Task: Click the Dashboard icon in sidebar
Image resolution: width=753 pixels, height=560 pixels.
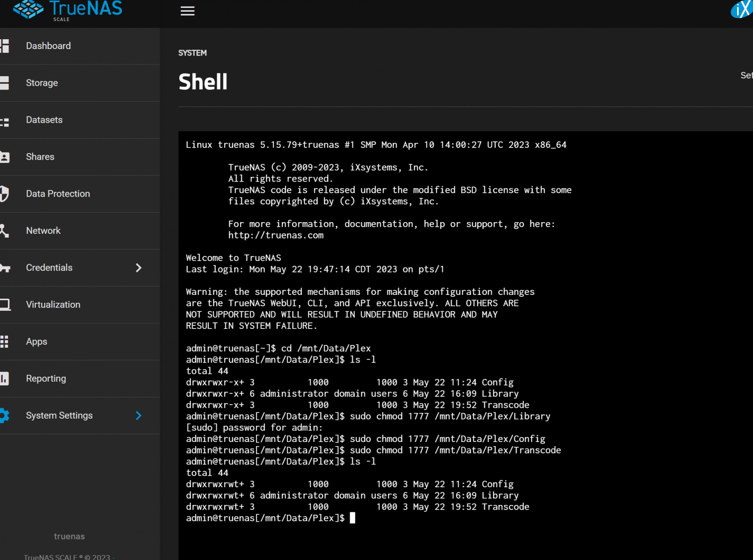Action: coord(5,46)
